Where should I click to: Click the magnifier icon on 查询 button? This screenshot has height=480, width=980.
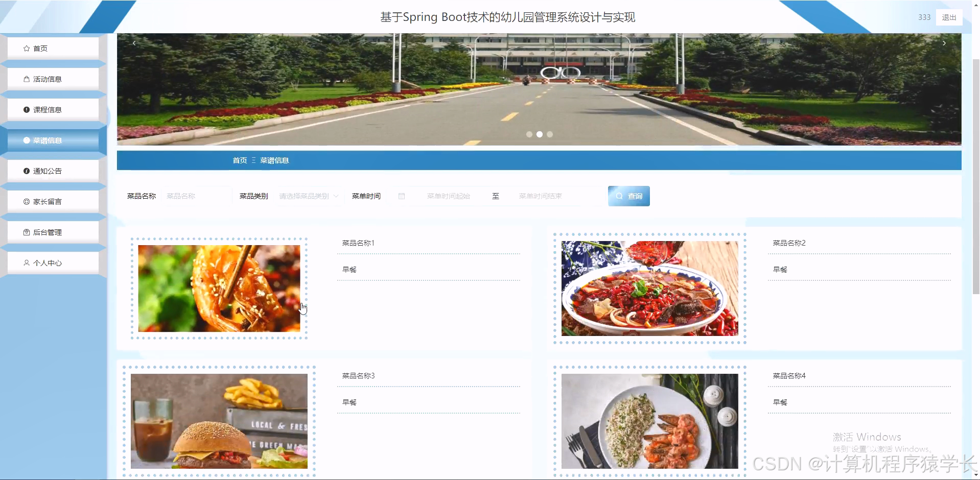(619, 196)
